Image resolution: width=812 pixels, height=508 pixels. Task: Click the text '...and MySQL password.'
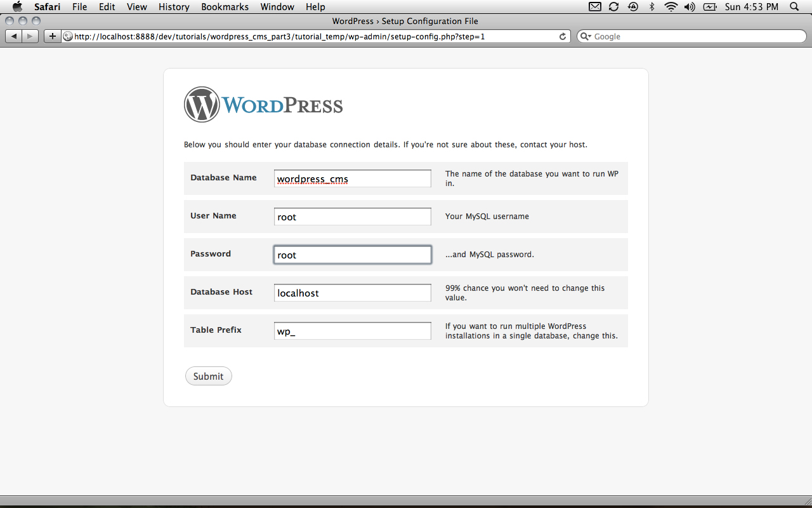click(490, 255)
